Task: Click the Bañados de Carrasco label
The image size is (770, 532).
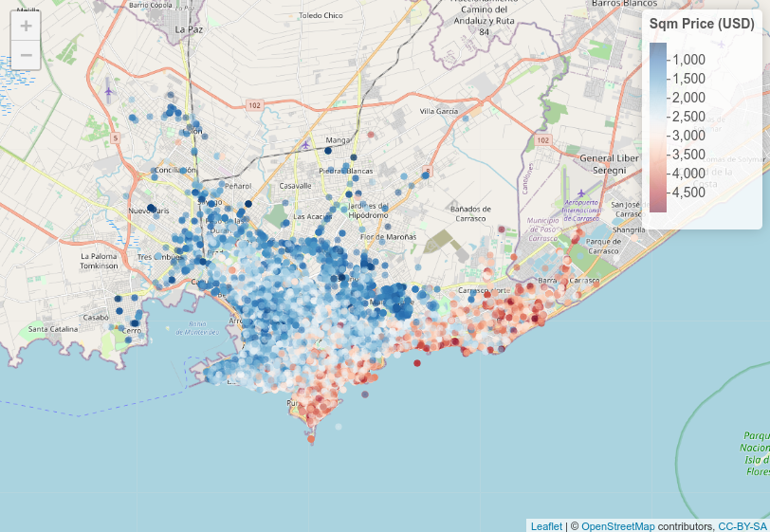Action: click(x=471, y=213)
